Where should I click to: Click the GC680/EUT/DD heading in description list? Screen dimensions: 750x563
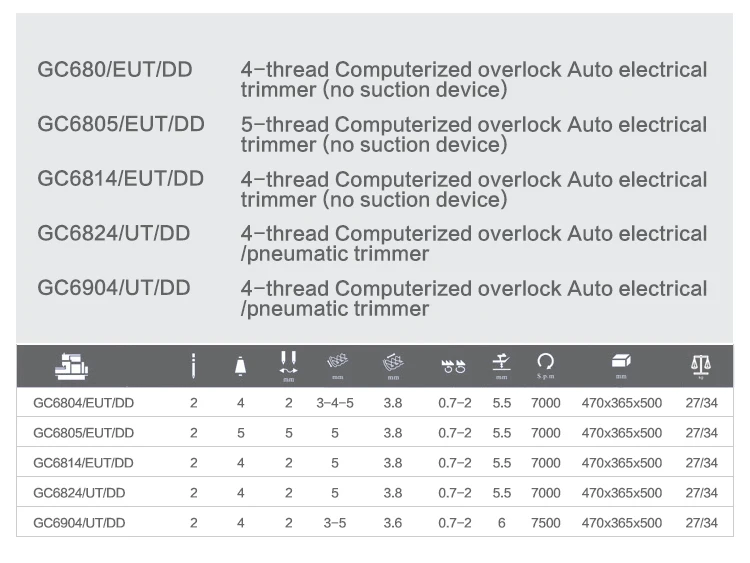click(x=115, y=70)
